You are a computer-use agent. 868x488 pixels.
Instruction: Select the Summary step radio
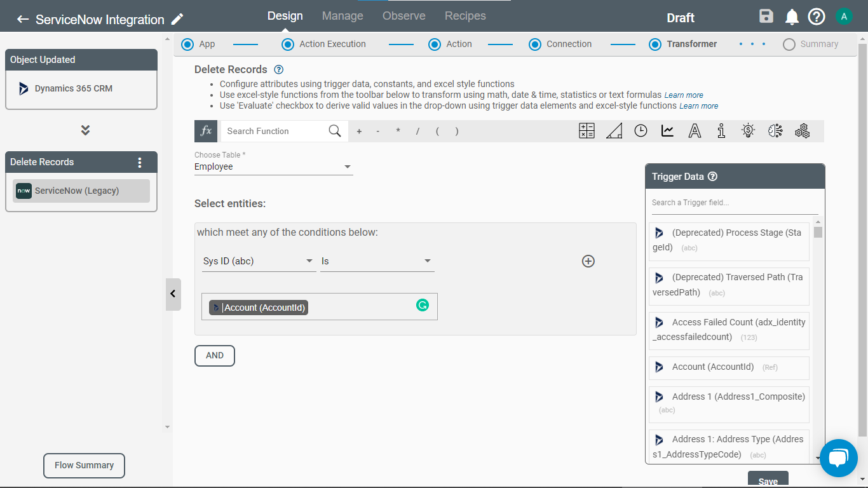pyautogui.click(x=789, y=44)
